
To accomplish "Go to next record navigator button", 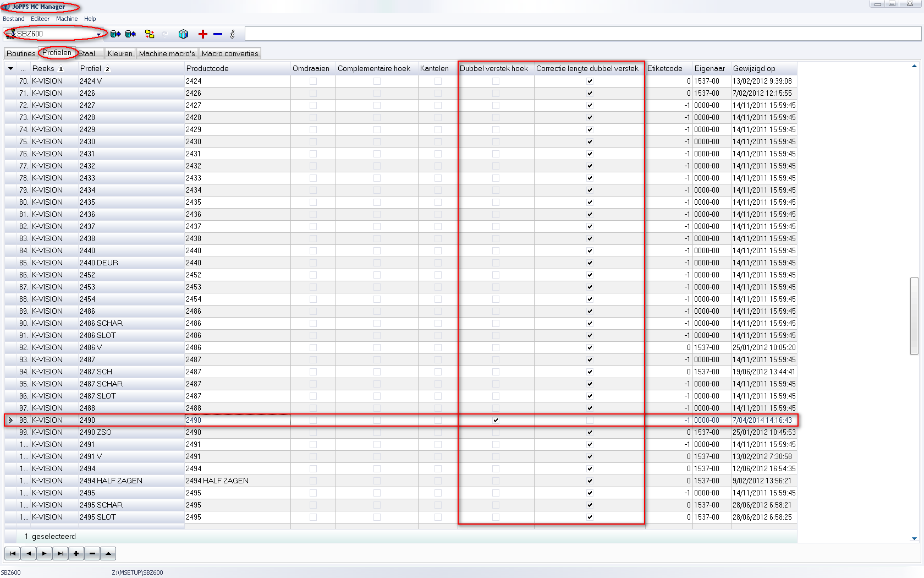I will (x=45, y=553).
